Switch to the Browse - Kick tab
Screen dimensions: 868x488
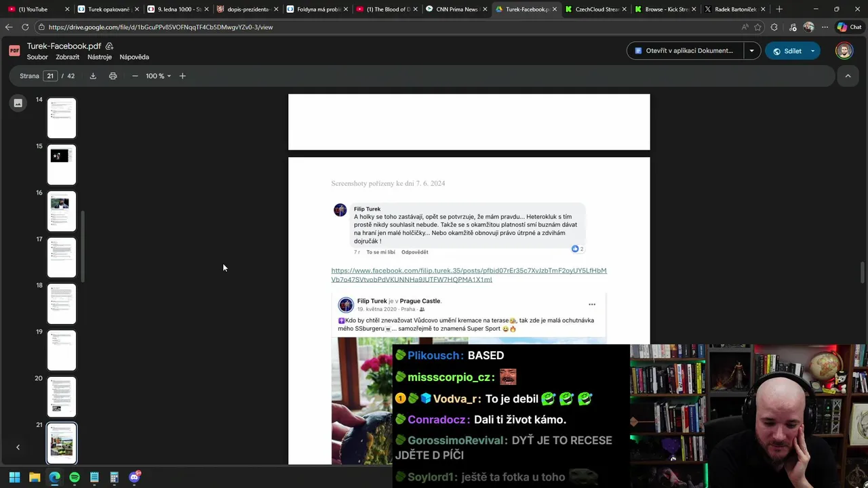[x=666, y=9]
